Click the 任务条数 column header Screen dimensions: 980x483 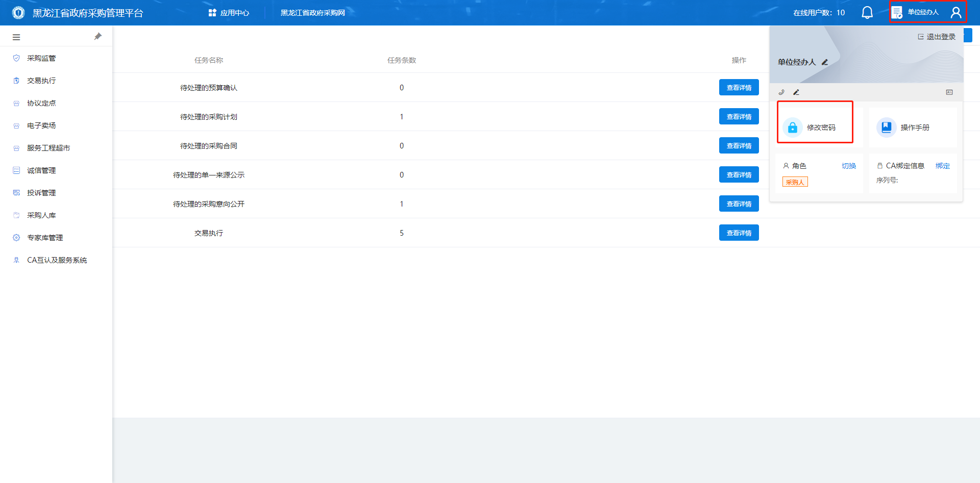click(x=402, y=60)
